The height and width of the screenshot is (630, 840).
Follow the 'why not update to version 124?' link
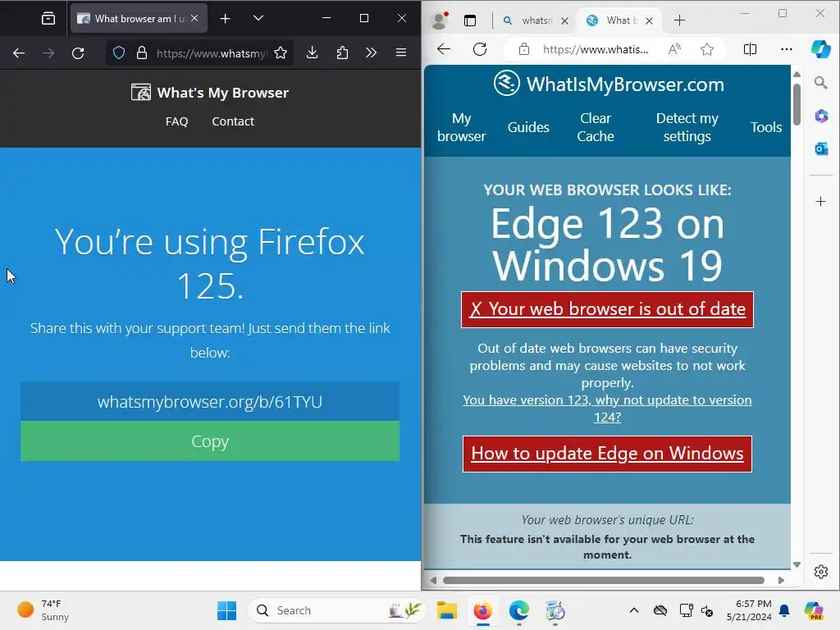[607, 409]
